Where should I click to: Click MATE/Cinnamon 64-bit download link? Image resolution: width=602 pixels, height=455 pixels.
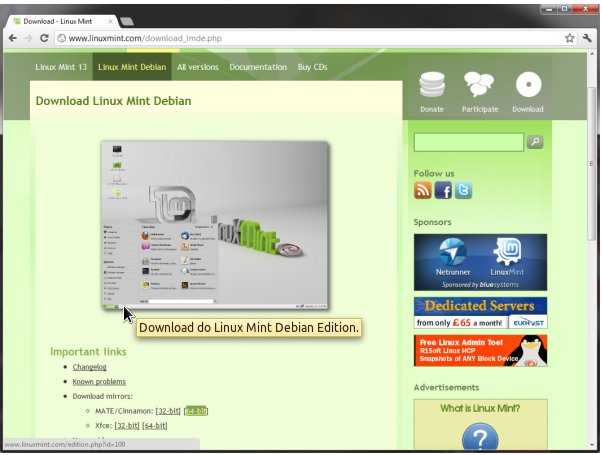196,411
